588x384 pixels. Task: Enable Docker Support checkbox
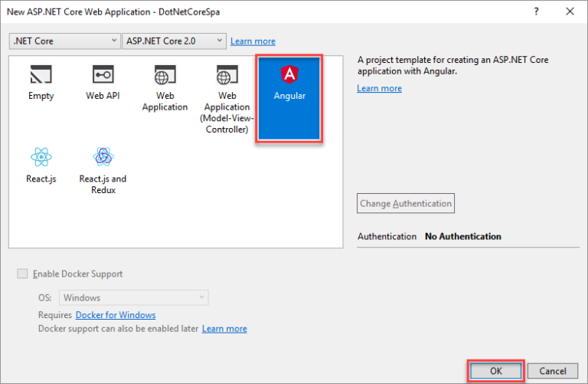pyautogui.click(x=22, y=274)
